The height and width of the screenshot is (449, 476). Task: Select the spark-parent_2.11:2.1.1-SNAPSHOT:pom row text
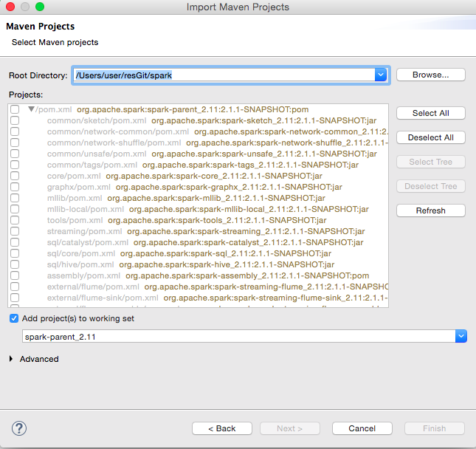click(x=193, y=109)
